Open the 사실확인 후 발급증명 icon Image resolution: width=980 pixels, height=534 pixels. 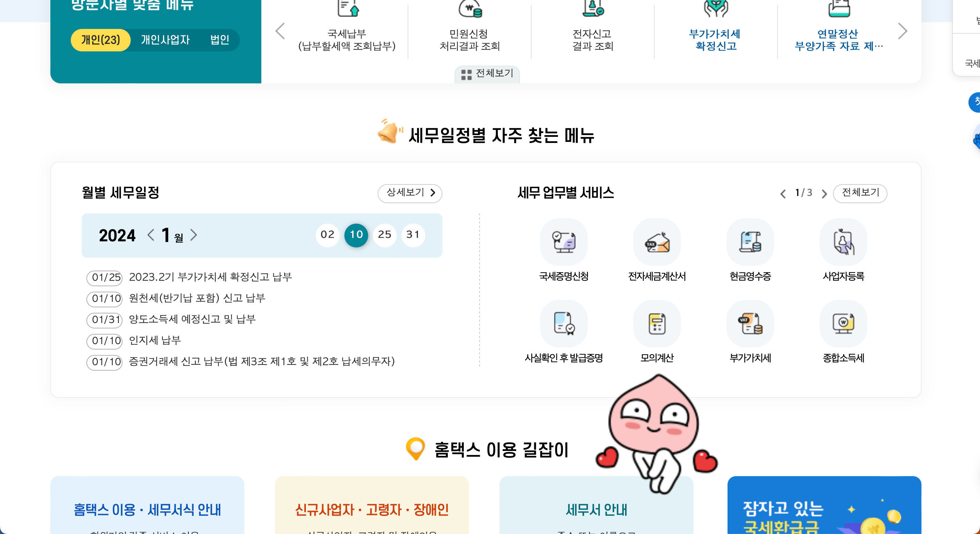(x=563, y=324)
